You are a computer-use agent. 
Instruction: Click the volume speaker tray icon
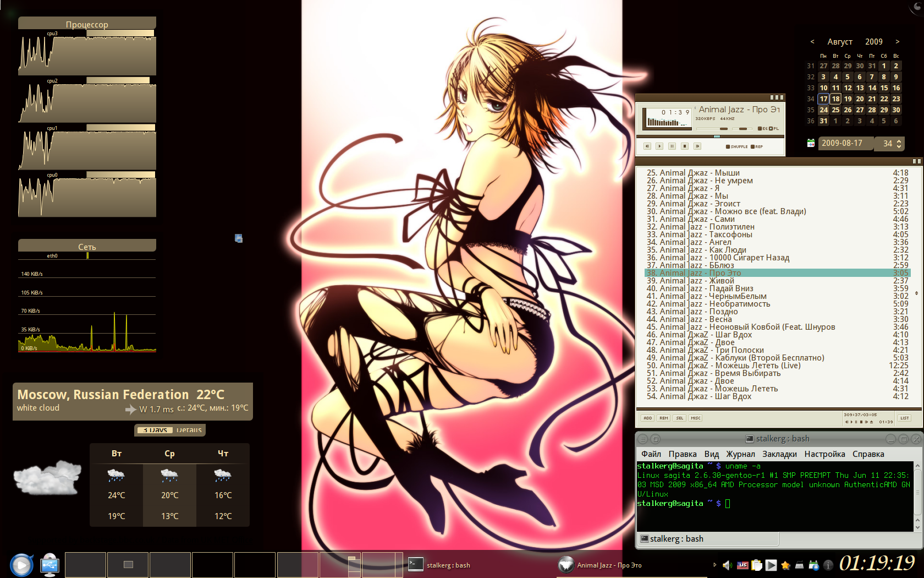click(727, 565)
